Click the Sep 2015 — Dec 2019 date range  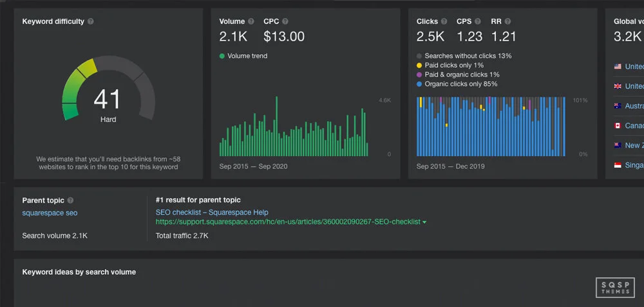pyautogui.click(x=451, y=166)
